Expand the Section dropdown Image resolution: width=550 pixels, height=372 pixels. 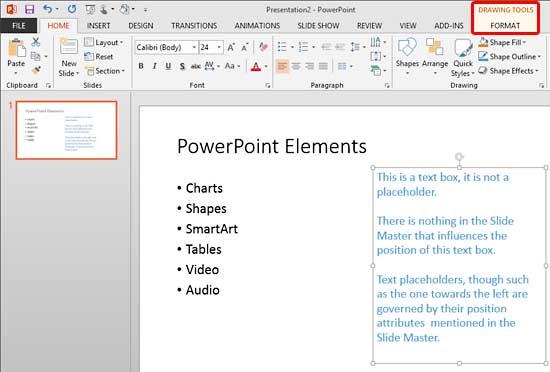pyautogui.click(x=105, y=71)
